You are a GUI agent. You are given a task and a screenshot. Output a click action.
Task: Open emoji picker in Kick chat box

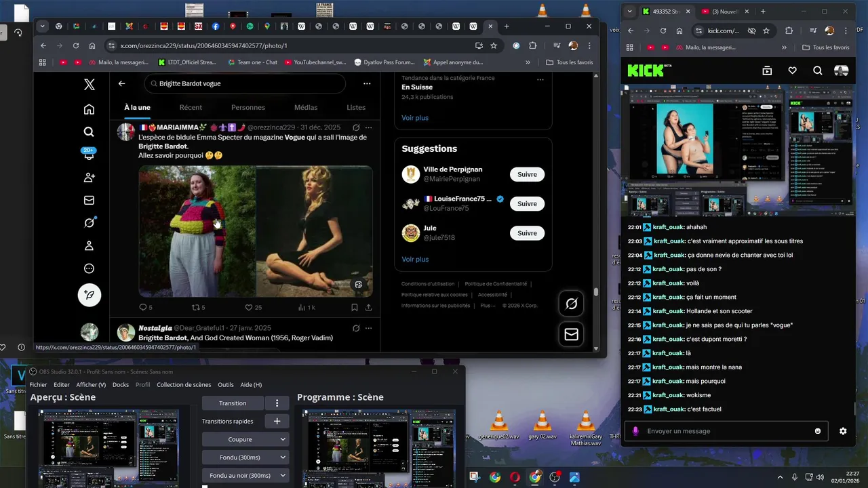(818, 431)
